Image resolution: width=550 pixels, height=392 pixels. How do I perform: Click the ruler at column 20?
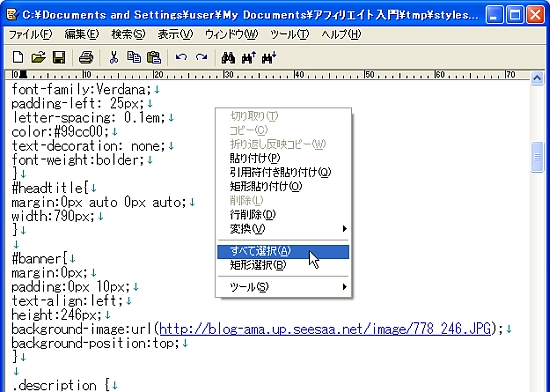(159, 74)
